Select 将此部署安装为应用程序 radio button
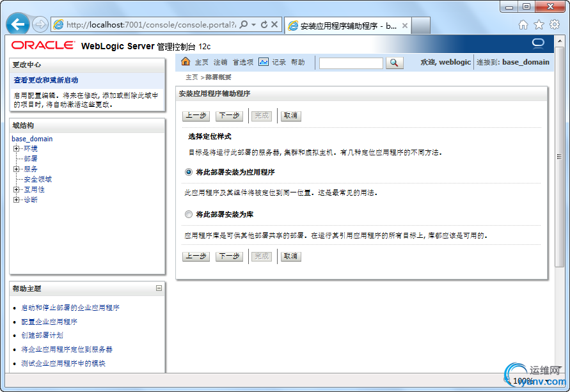This screenshot has width=570, height=392. 188,172
